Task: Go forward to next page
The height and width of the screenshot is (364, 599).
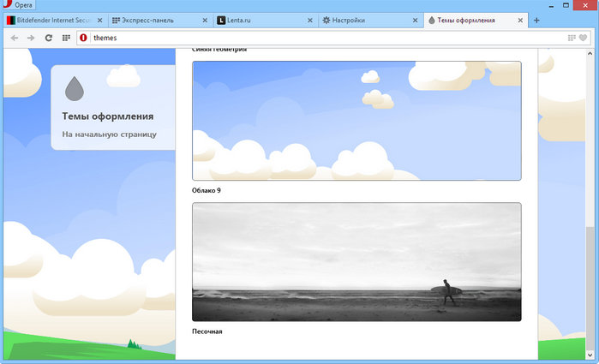Action: pos(31,38)
